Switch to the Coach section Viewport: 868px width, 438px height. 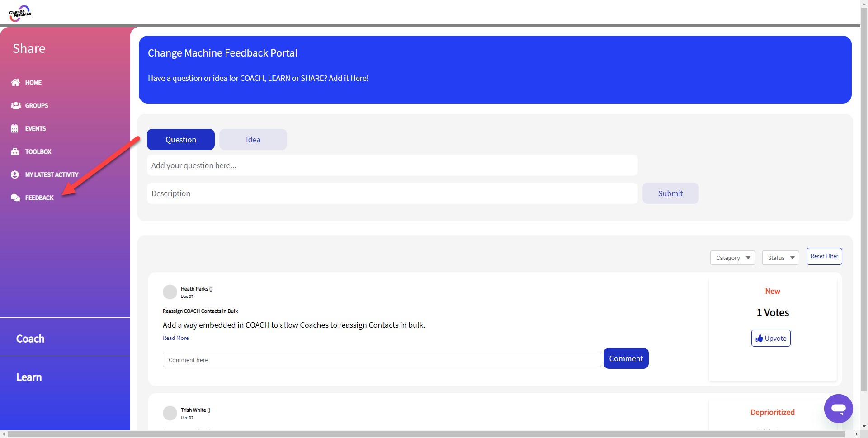30,339
